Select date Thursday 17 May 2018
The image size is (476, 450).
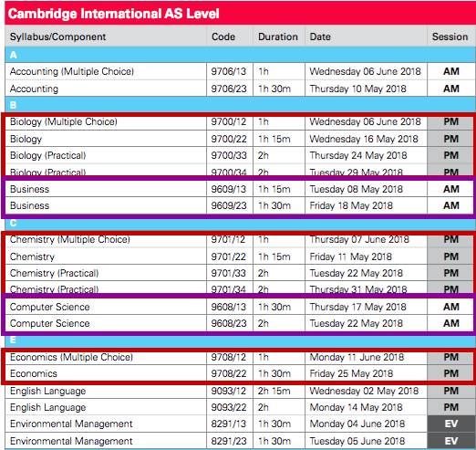coord(357,307)
